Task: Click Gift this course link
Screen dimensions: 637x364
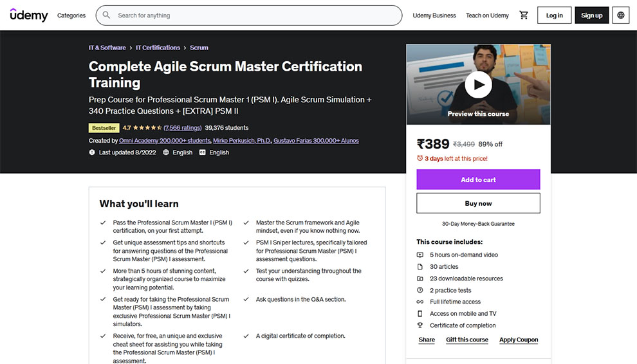Action: [467, 340]
